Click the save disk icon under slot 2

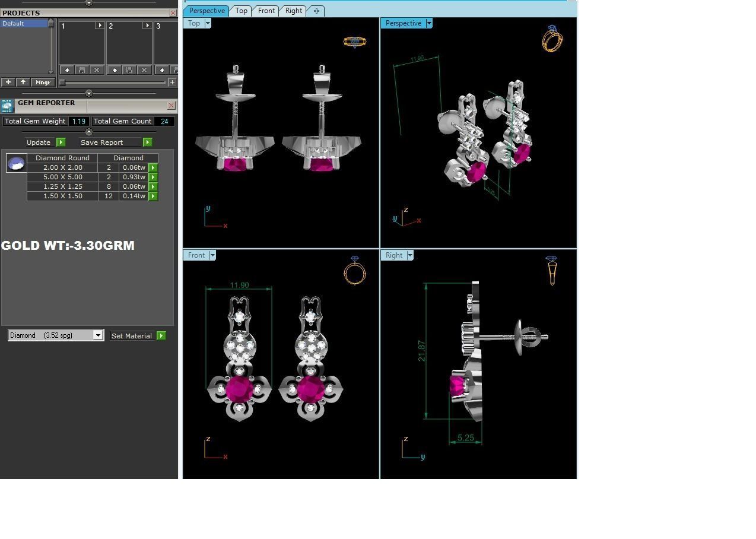pyautogui.click(x=129, y=70)
